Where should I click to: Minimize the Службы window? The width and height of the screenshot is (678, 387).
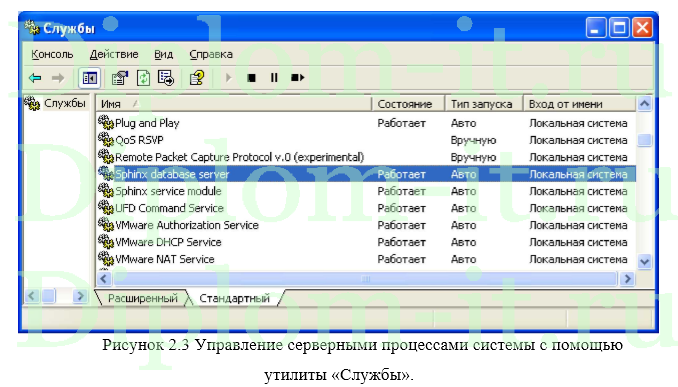[596, 28]
